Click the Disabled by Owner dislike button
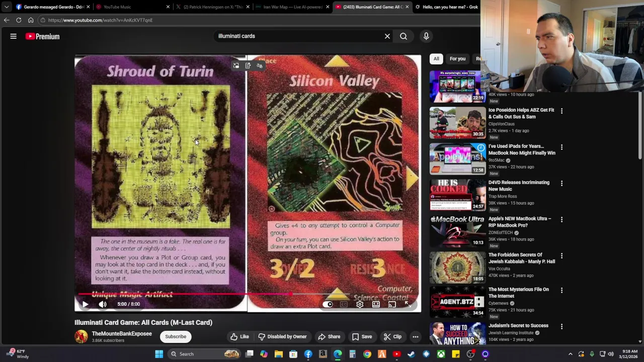This screenshot has height=362, width=644. (282, 336)
